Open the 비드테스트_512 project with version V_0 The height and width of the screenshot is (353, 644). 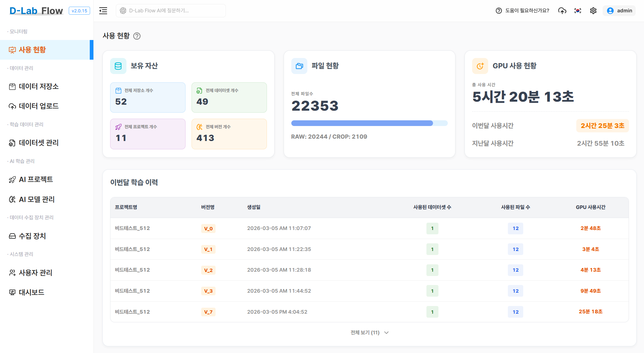(132, 228)
